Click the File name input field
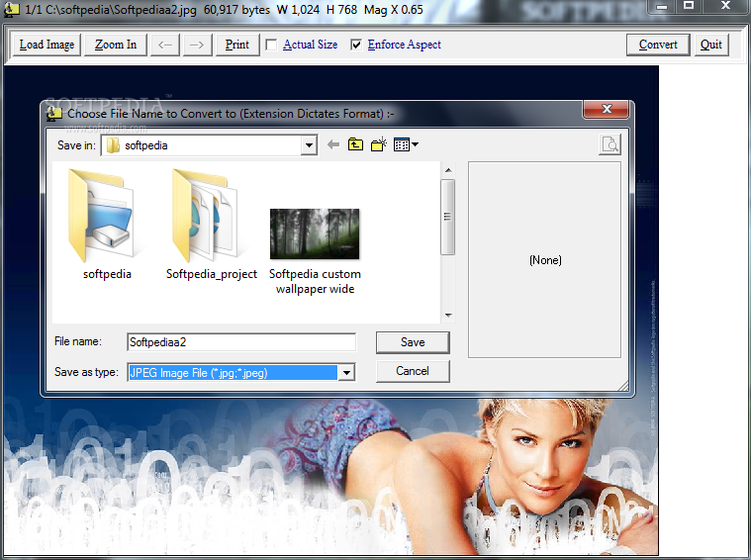Image resolution: width=751 pixels, height=560 pixels. coord(241,342)
